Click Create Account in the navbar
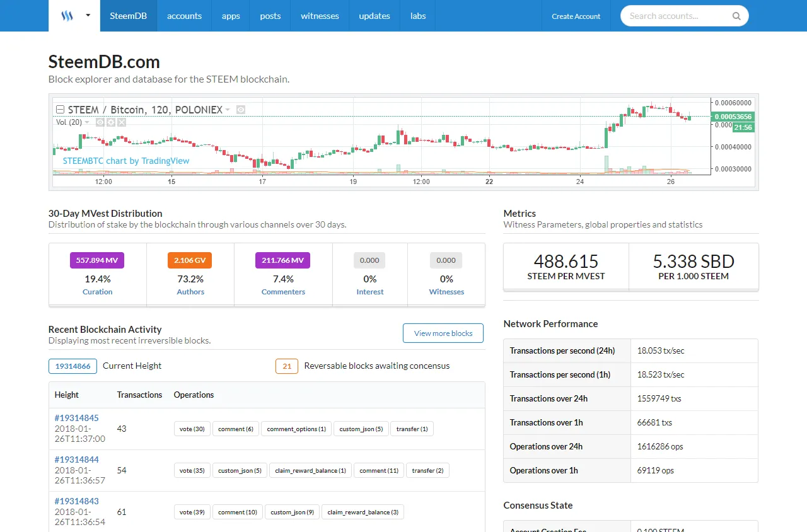 click(x=576, y=16)
